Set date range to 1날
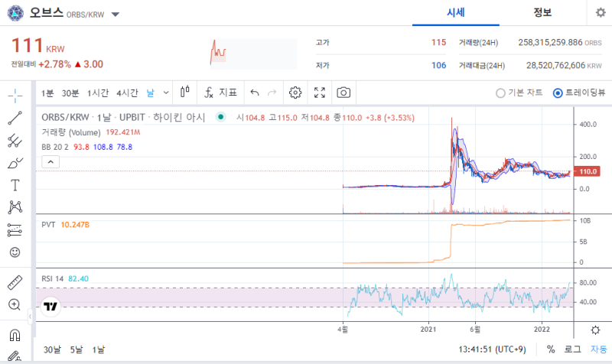The image size is (612, 364). pyautogui.click(x=99, y=349)
